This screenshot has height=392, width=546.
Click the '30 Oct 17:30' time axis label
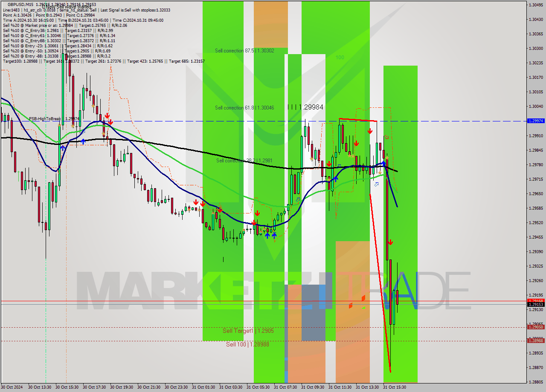[95, 387]
